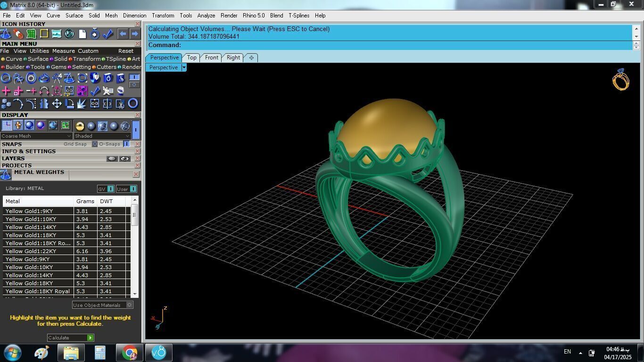Click the plain pink plus icon in Main Menu
Image resolution: width=644 pixels, height=362 pixels.
[x=6, y=90]
